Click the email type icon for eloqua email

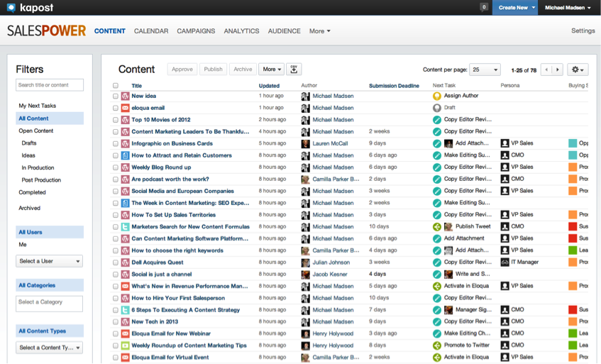coord(125,108)
